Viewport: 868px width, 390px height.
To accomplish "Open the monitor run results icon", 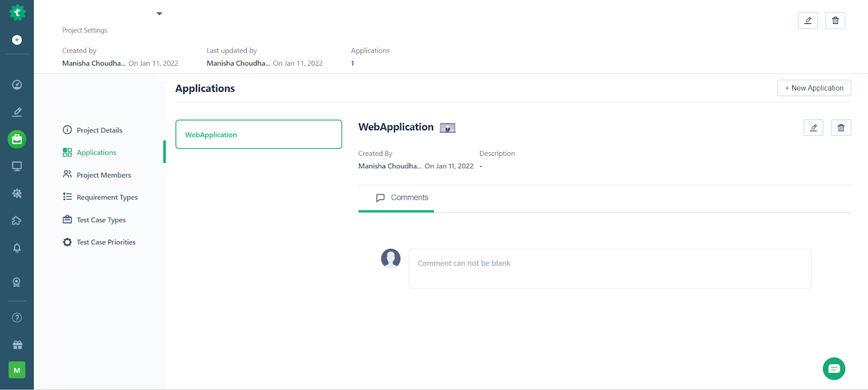I will pyautogui.click(x=17, y=166).
